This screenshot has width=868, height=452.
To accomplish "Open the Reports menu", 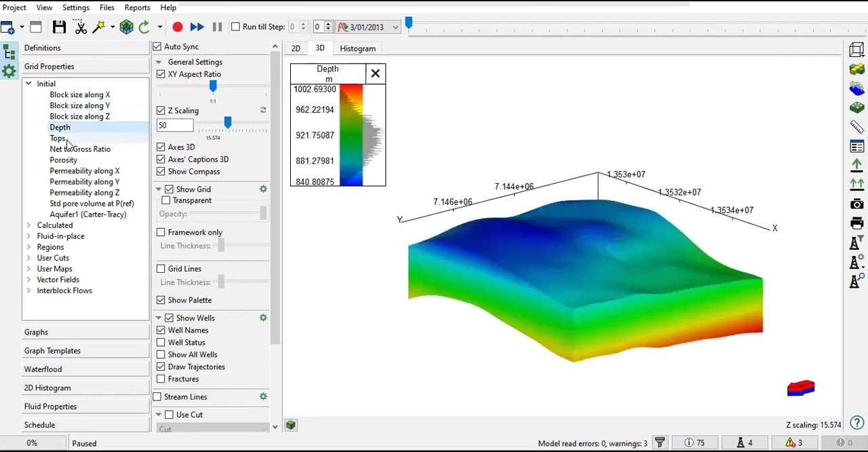I will [137, 7].
